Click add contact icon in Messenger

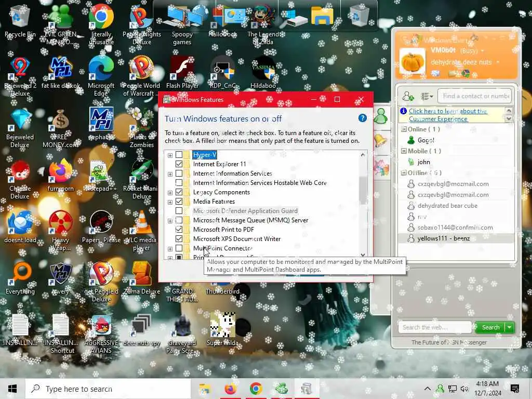click(408, 96)
